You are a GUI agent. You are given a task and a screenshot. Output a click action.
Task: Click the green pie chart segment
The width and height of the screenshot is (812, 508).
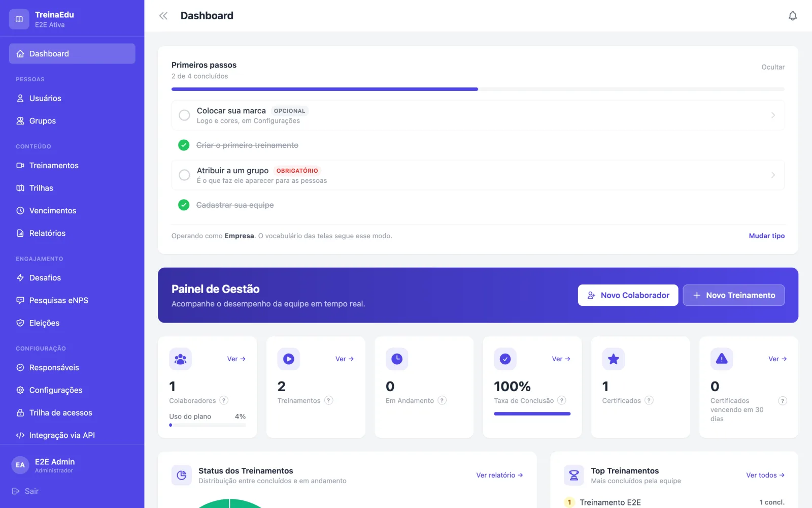(229, 504)
